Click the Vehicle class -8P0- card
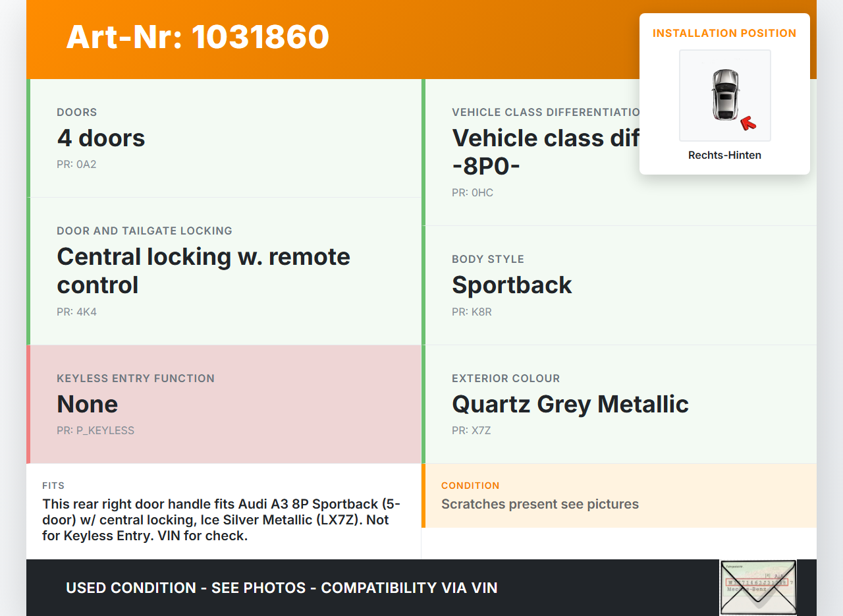 540,153
